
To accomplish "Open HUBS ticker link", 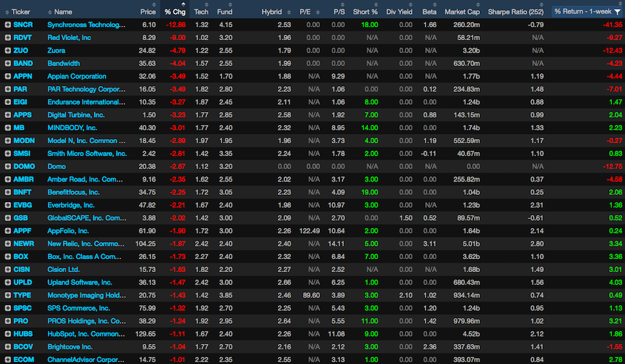I will pyautogui.click(x=23, y=334).
